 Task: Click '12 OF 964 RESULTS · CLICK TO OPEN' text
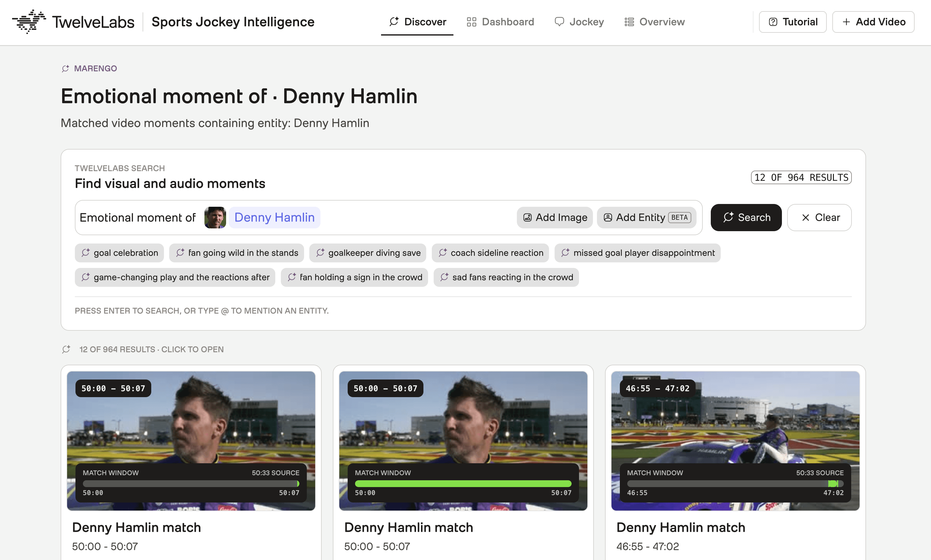coord(152,350)
